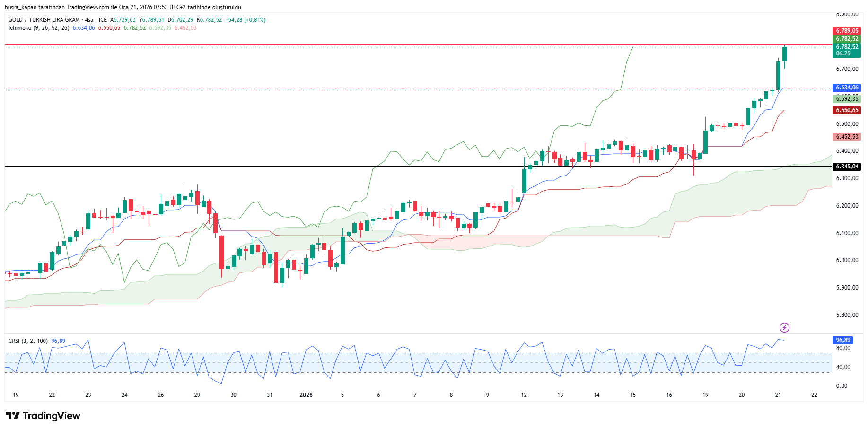Image resolution: width=868 pixels, height=430 pixels.
Task: Select the 4sa timeframe label in title
Action: tap(89, 20)
